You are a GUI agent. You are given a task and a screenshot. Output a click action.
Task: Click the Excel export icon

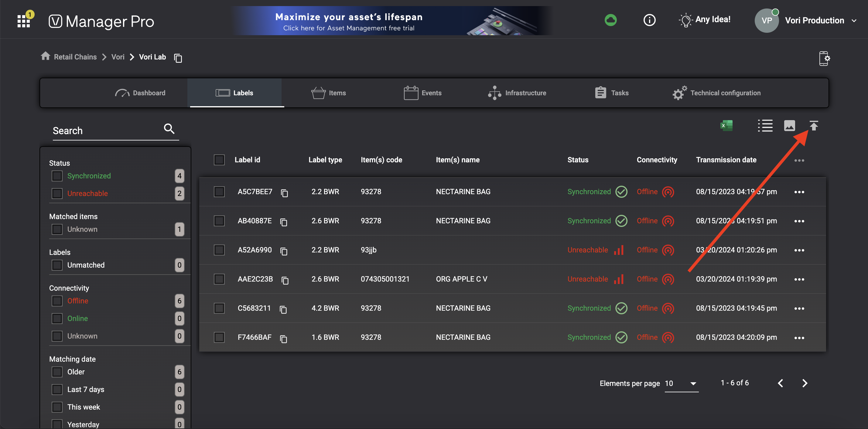pyautogui.click(x=726, y=126)
